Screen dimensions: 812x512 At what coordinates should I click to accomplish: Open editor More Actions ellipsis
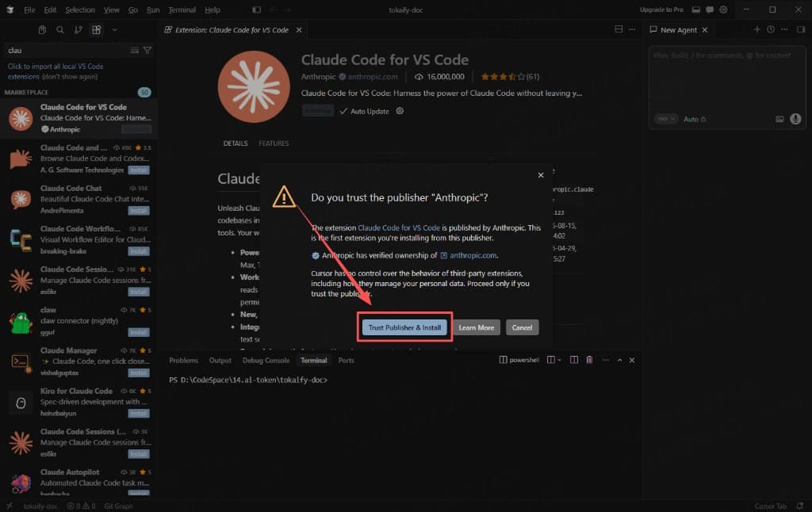point(632,29)
